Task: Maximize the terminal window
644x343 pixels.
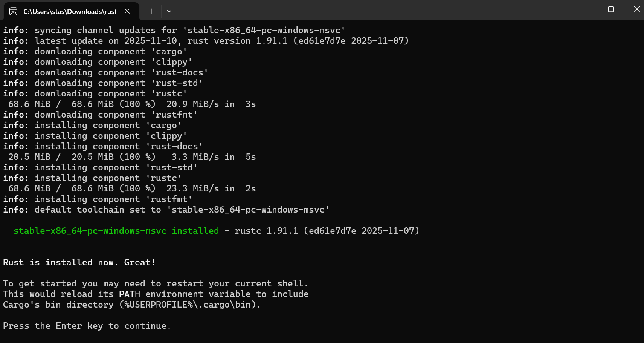Action: click(x=611, y=9)
